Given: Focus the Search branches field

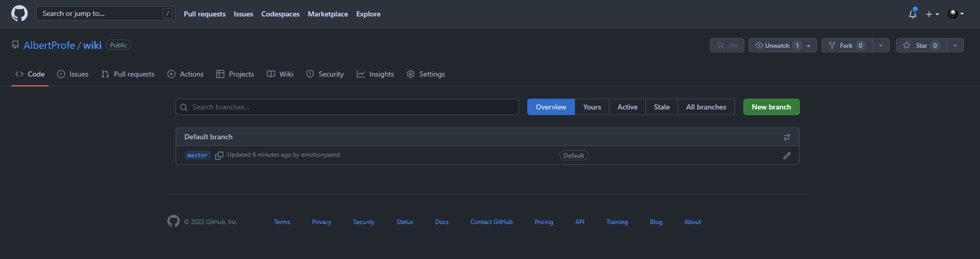Looking at the screenshot, I should click(x=347, y=107).
